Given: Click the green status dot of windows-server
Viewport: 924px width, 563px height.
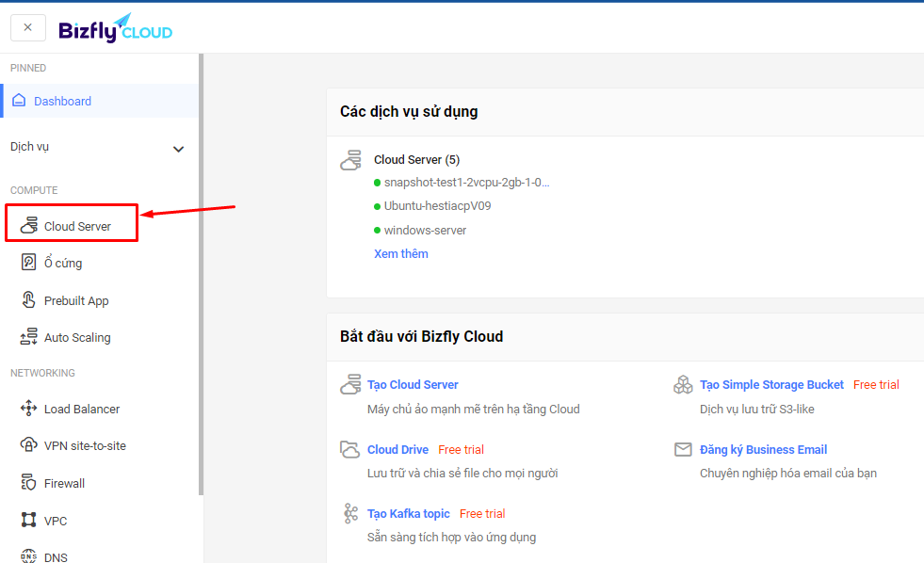Looking at the screenshot, I should tap(377, 231).
